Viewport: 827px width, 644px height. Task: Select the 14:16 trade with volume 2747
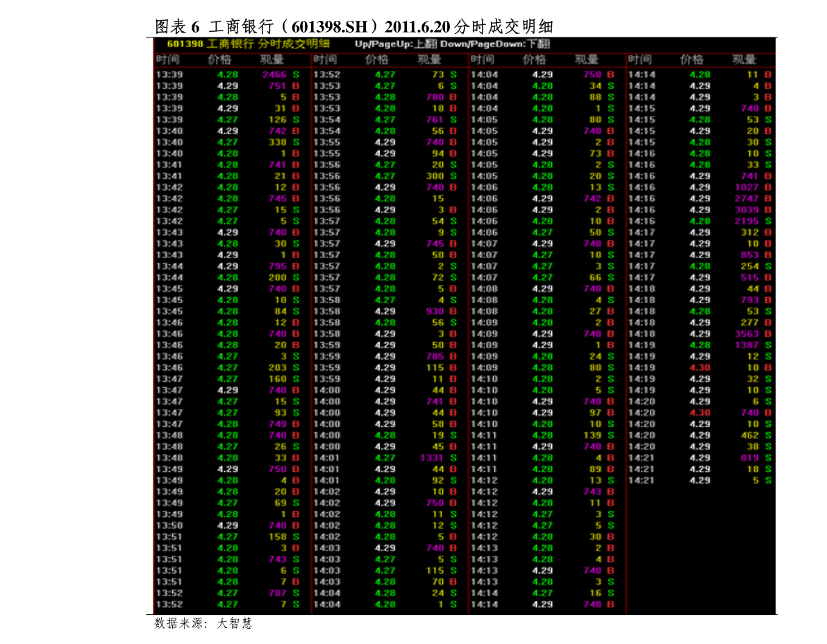click(x=746, y=198)
